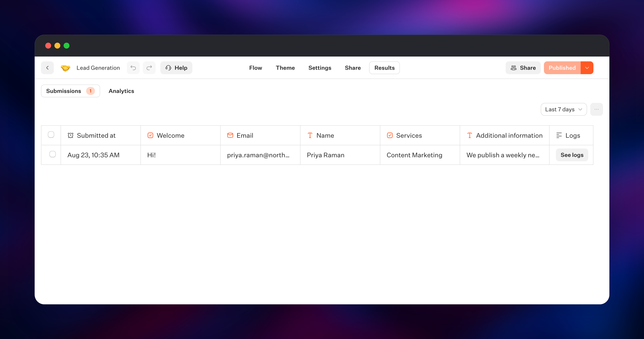Click the Share button with people icon

523,68
